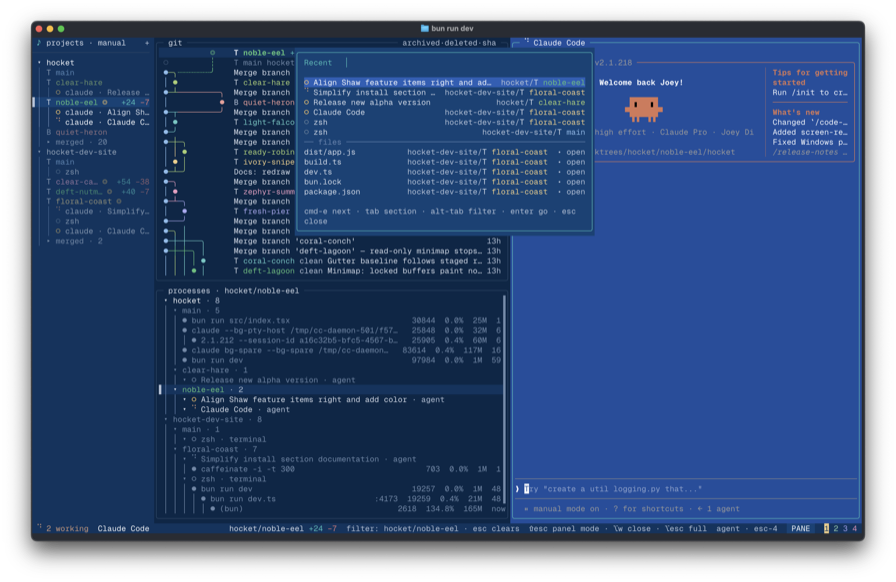Click the green commit node on deft-lagoon git row

[194, 270]
